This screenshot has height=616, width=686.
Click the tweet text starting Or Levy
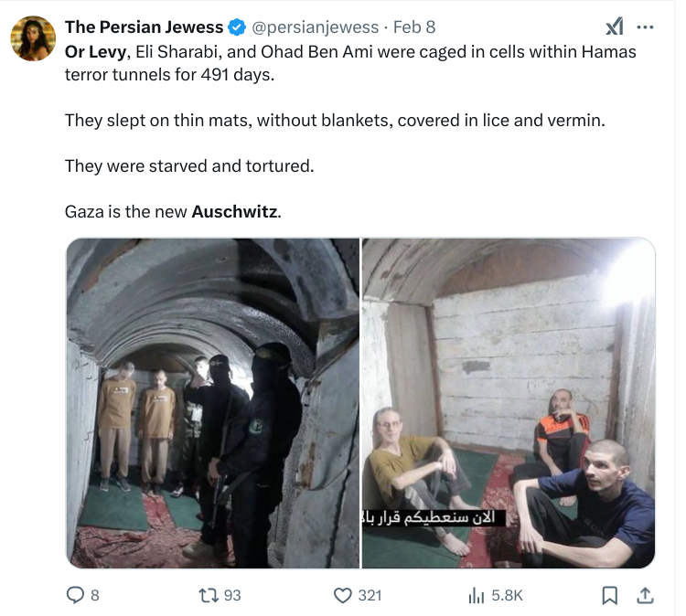click(x=350, y=132)
